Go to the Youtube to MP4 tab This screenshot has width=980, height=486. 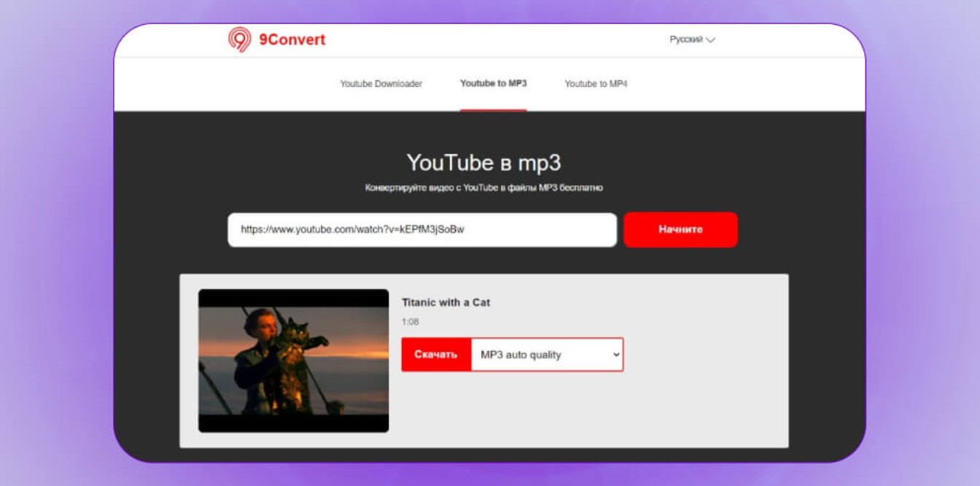click(596, 84)
